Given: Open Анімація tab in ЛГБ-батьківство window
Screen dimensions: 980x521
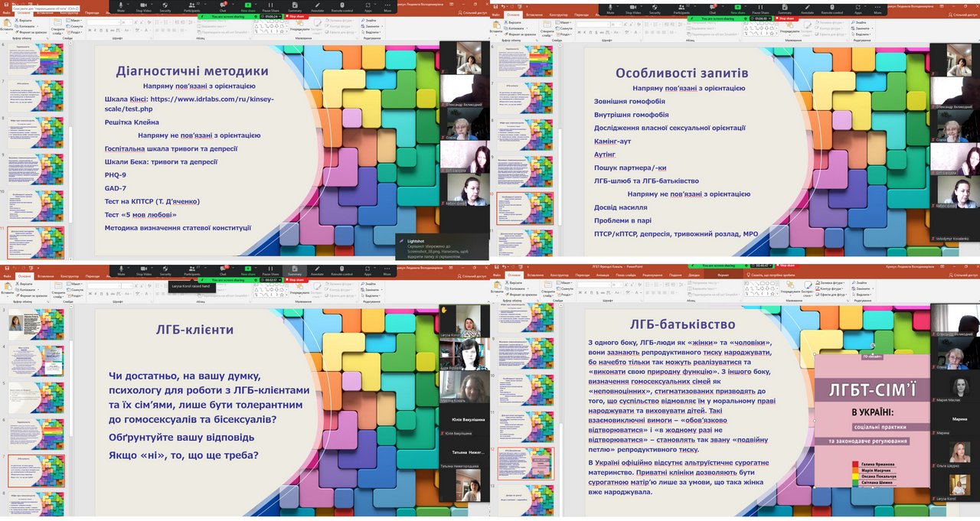Looking at the screenshot, I should click(603, 275).
